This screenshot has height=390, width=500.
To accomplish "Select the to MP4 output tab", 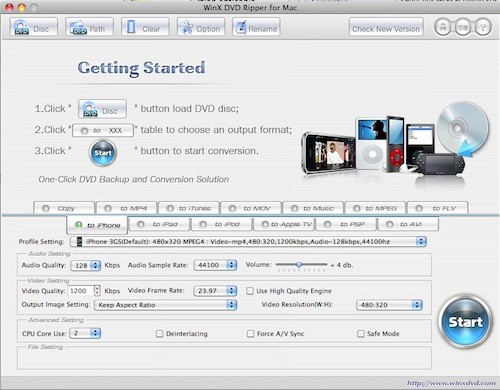I will click(126, 208).
